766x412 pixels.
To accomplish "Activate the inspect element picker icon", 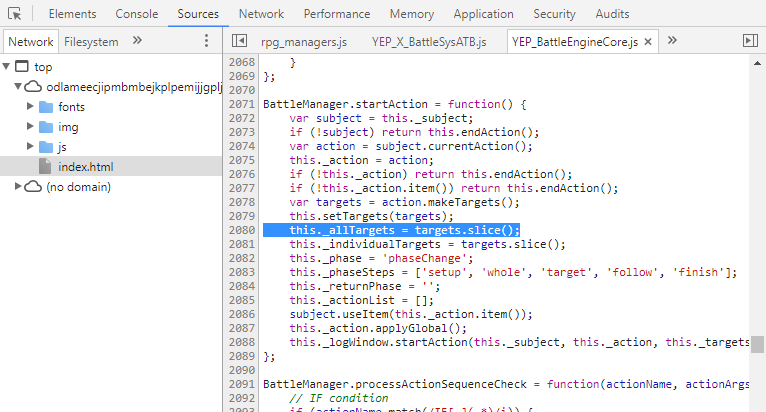I will click(x=15, y=14).
